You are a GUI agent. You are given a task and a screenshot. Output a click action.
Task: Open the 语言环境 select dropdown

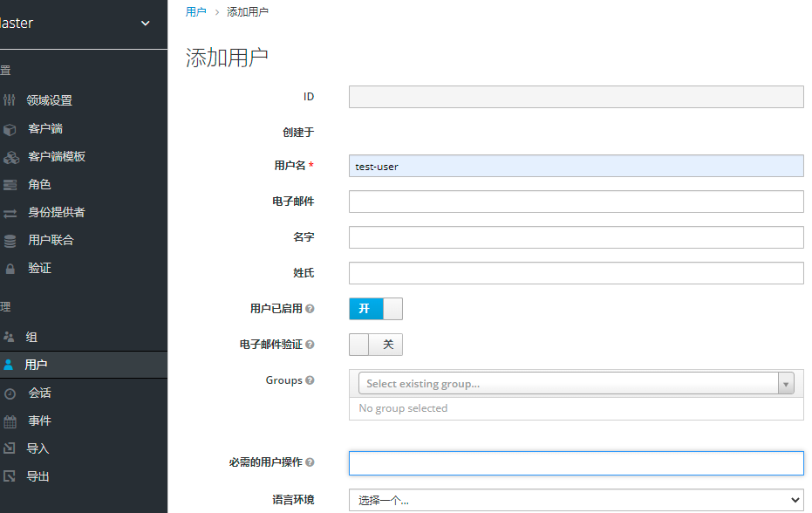coord(576,500)
